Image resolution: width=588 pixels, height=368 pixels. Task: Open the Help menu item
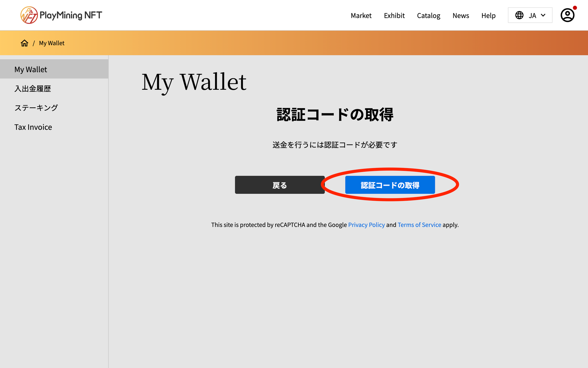[488, 16]
